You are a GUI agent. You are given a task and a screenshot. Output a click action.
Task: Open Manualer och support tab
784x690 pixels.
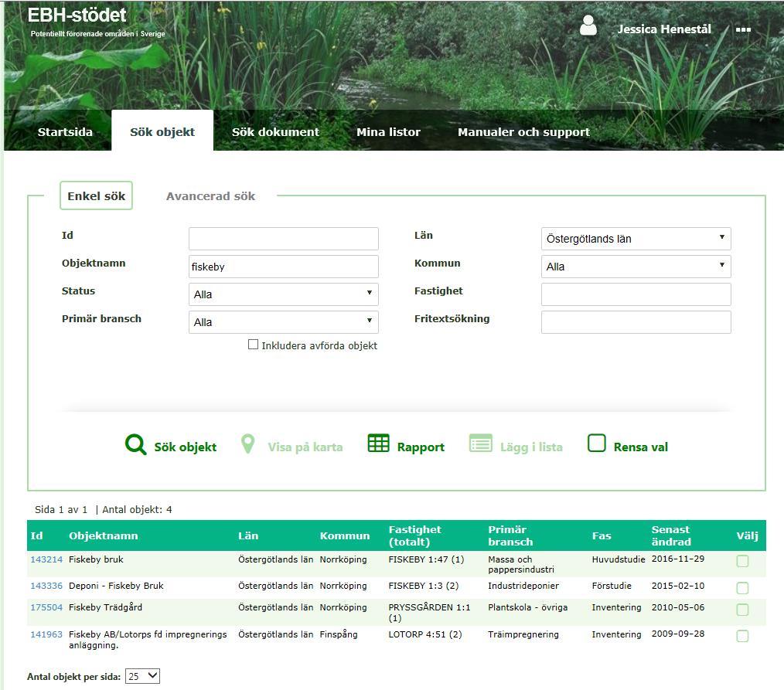pyautogui.click(x=524, y=132)
